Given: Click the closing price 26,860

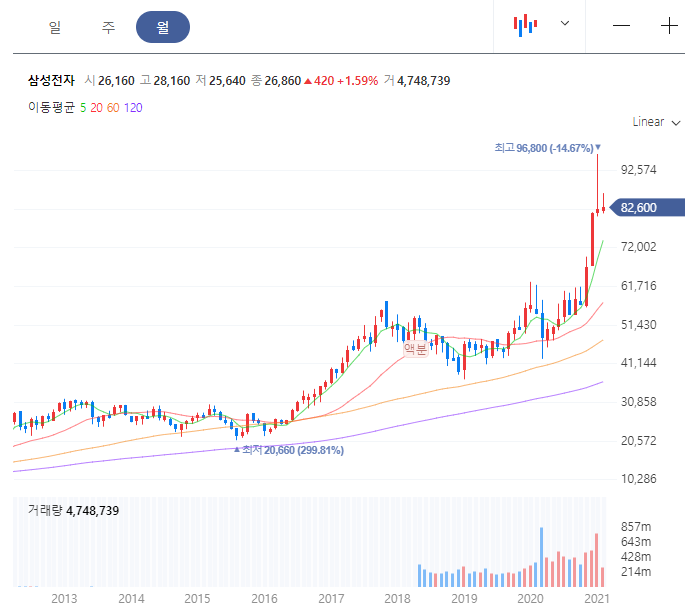Looking at the screenshot, I should pos(283,81).
